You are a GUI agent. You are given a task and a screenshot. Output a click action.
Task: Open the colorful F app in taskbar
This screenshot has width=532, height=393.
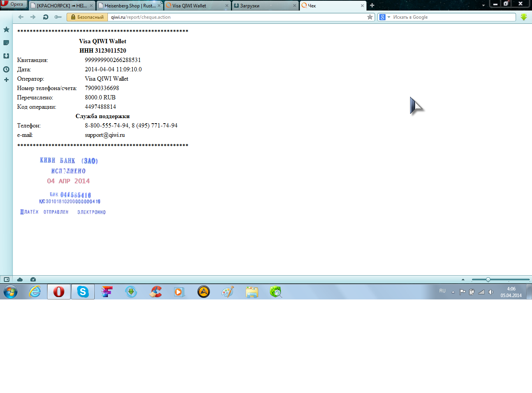(x=107, y=292)
